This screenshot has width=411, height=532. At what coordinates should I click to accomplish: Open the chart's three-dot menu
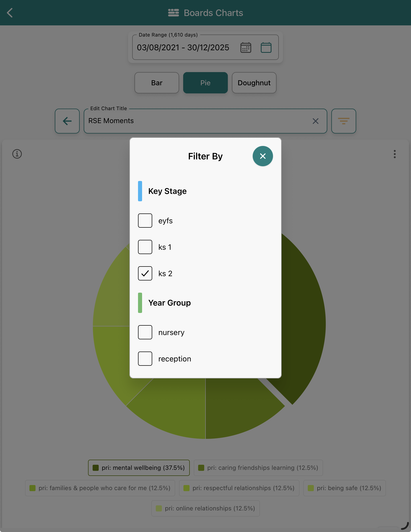tap(395, 154)
